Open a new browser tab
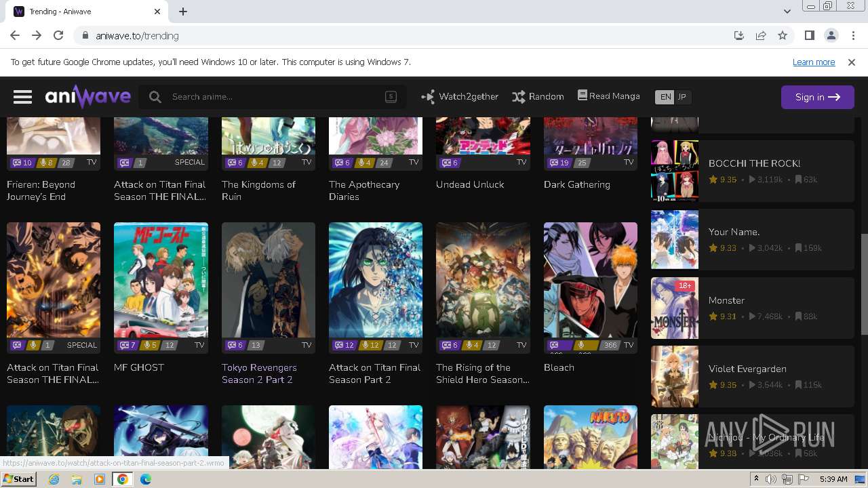 point(183,12)
